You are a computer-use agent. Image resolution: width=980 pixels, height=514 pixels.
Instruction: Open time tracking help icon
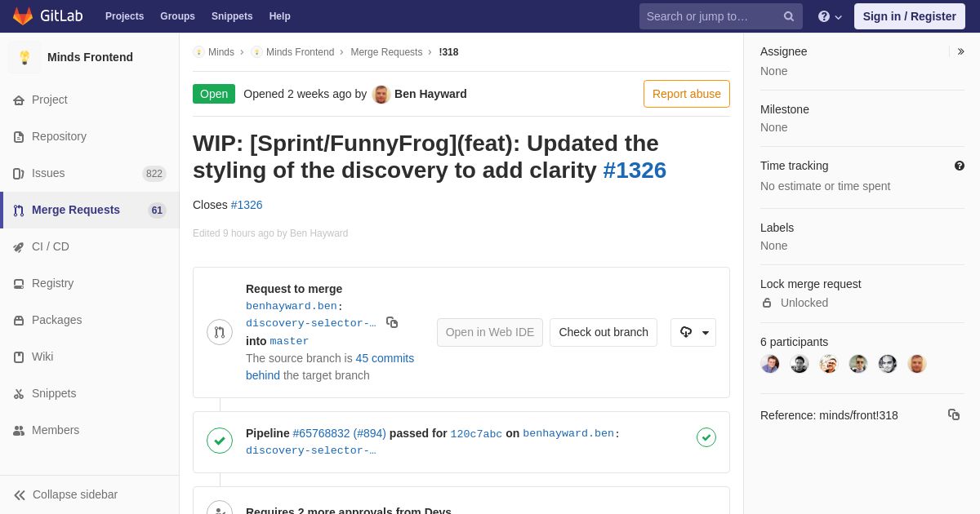tap(959, 166)
